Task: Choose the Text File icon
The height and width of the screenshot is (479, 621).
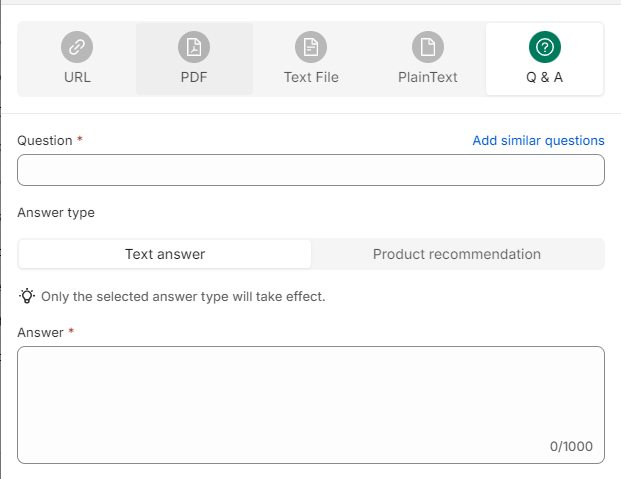Action: tap(311, 47)
